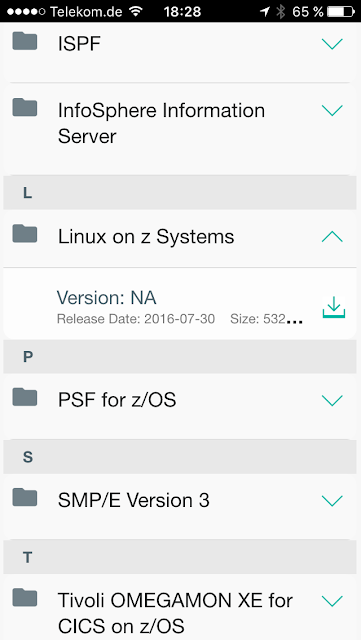Screen dimensions: 361x640
Task: Tap the 18:28 clock in status bar
Action: [x=183, y=11]
